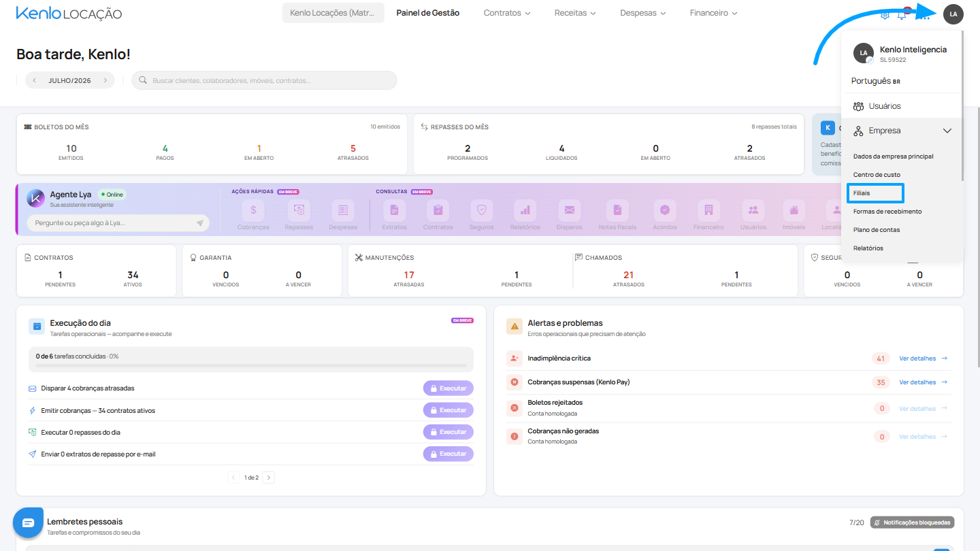Click the Notificações bloqueadas badge
The width and height of the screenshot is (980, 551).
912,522
